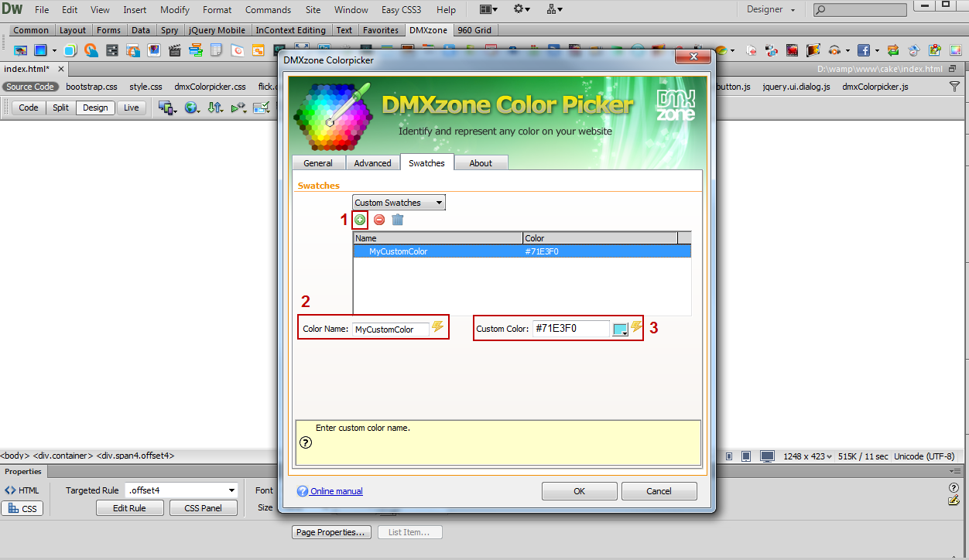Switch to Code view
Screen dimensions: 969x560
pyautogui.click(x=29, y=108)
